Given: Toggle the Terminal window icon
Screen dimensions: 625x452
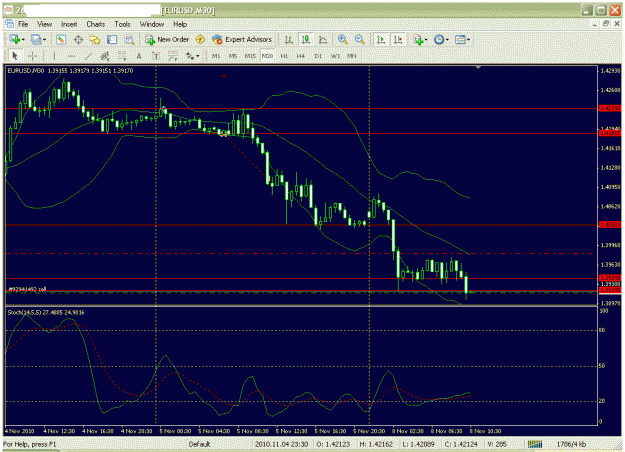Looking at the screenshot, I should [x=112, y=39].
